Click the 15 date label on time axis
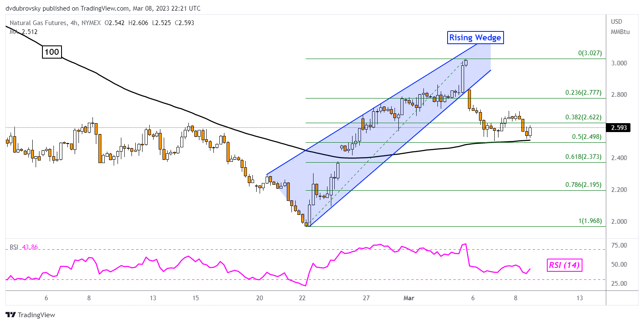The height and width of the screenshot is (324, 644). 196,298
